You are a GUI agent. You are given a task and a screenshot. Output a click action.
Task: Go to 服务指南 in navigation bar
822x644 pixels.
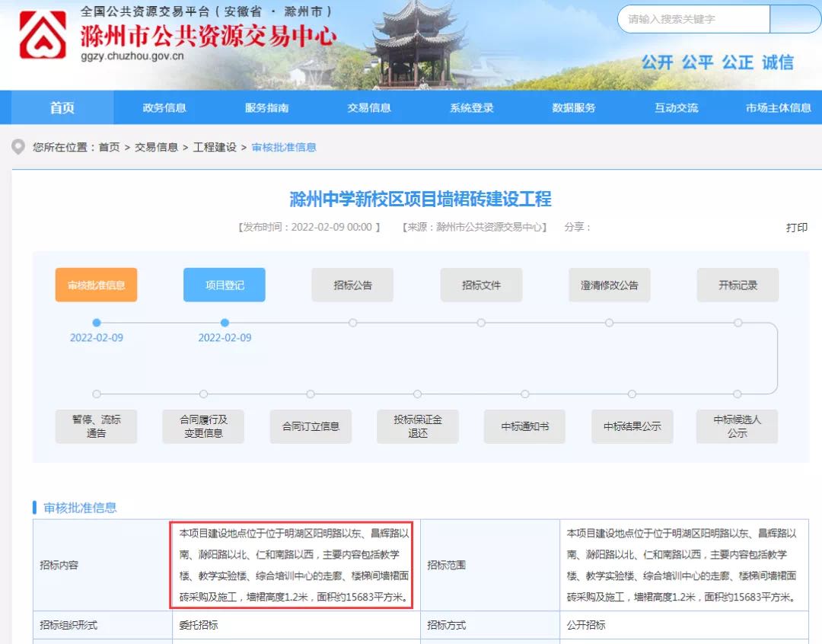tap(266, 108)
